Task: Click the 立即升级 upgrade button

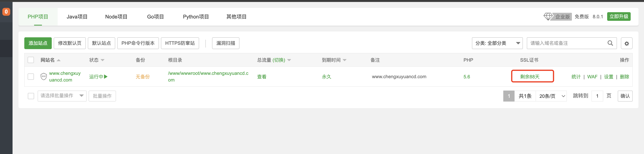Action: (x=619, y=16)
